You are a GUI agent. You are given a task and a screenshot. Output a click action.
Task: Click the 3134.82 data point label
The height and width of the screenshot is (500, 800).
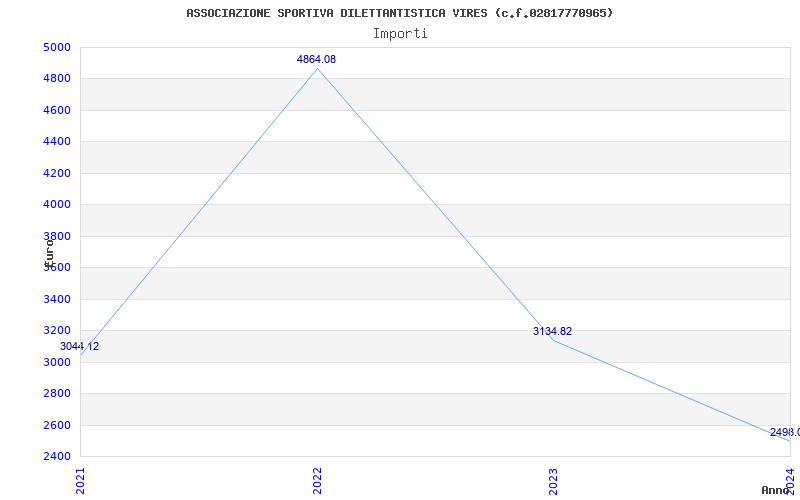click(553, 331)
